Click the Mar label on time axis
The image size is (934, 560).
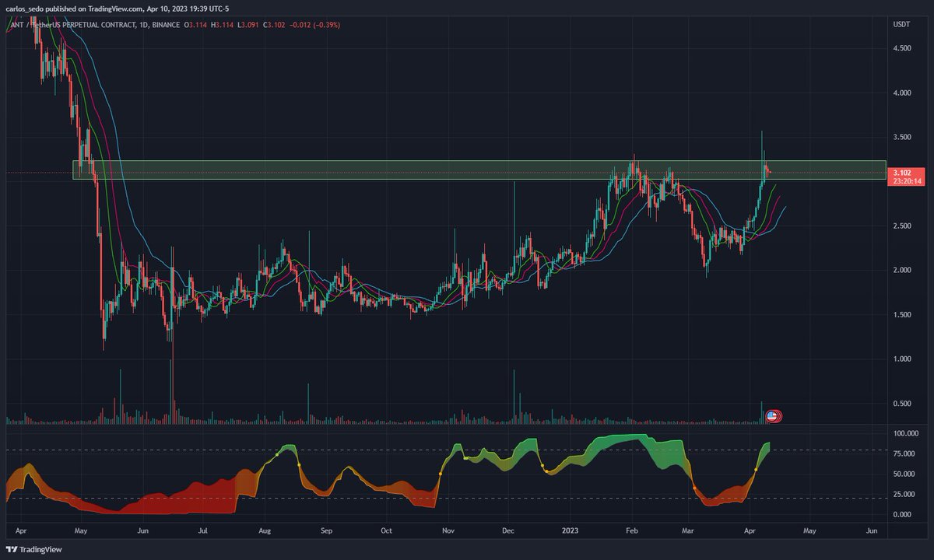point(687,530)
